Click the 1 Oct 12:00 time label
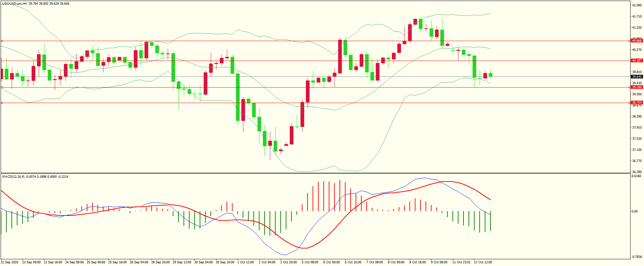The image size is (644, 266). pos(246,262)
